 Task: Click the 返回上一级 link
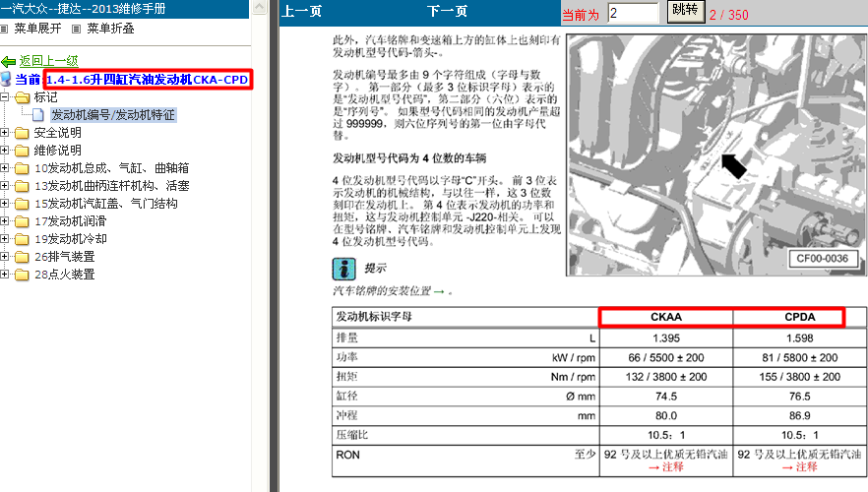point(49,61)
